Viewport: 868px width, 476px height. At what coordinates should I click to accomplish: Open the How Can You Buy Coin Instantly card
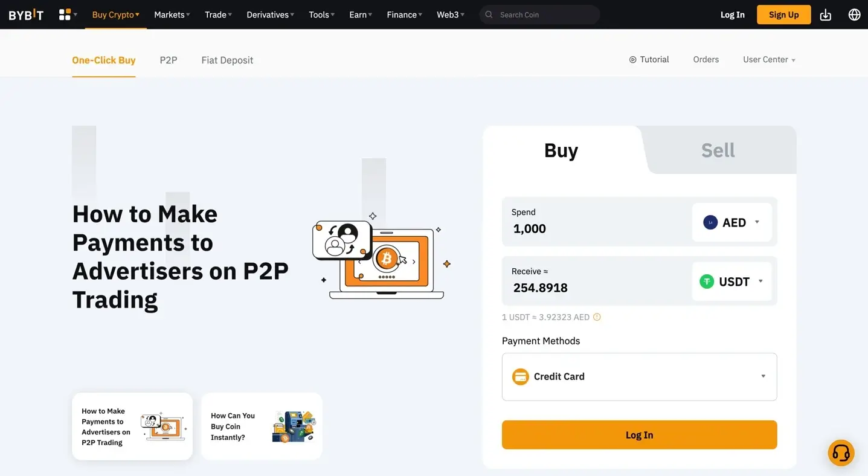coord(262,426)
